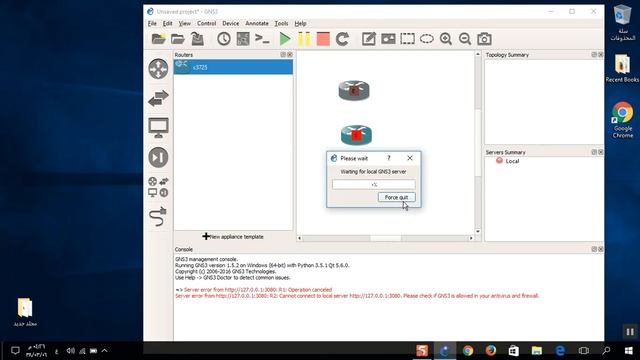Image resolution: width=640 pixels, height=360 pixels.
Task: Click the Windows Start button
Action: pyautogui.click(x=629, y=351)
